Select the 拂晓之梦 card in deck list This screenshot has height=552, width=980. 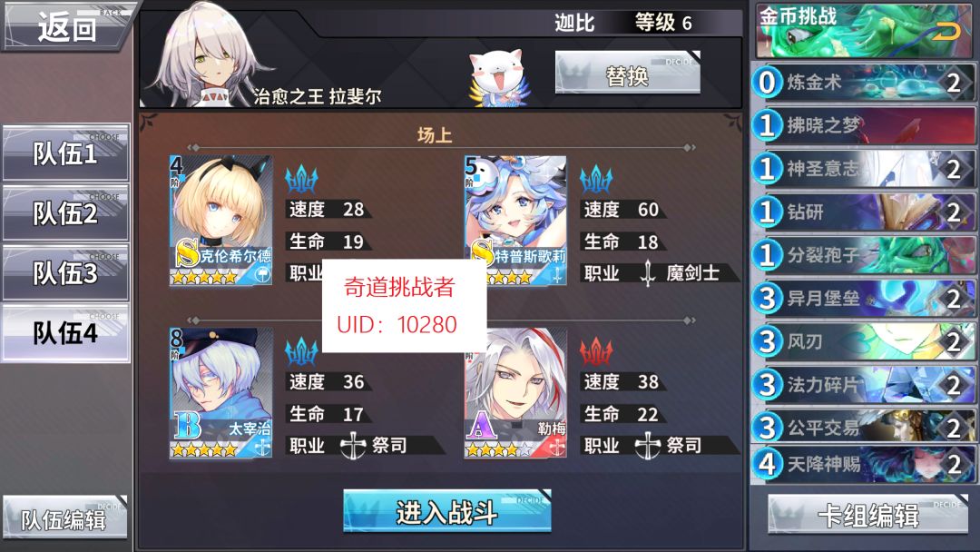[x=863, y=125]
